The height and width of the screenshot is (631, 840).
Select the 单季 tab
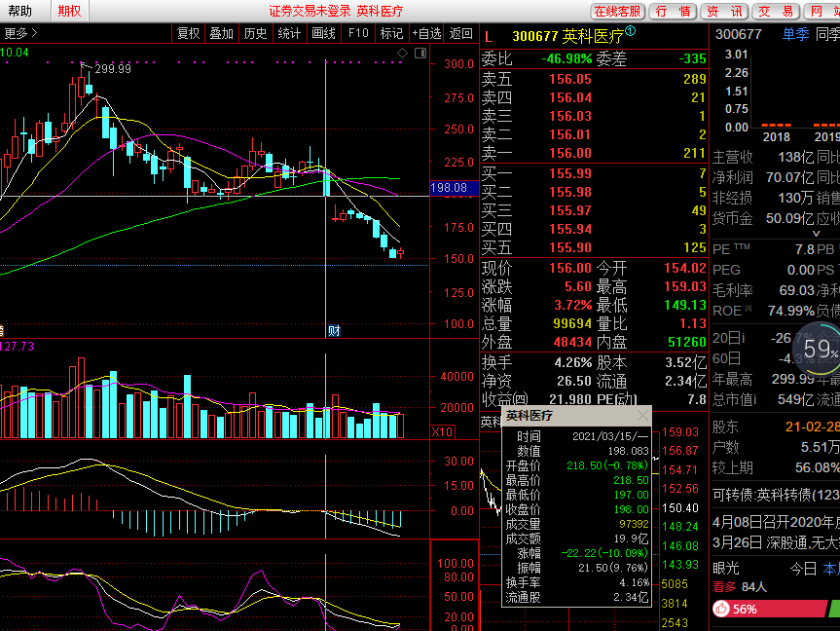tap(795, 34)
